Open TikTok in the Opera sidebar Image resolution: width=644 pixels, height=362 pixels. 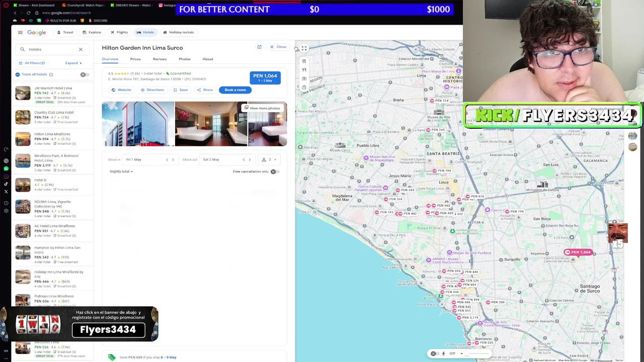pyautogui.click(x=6, y=184)
